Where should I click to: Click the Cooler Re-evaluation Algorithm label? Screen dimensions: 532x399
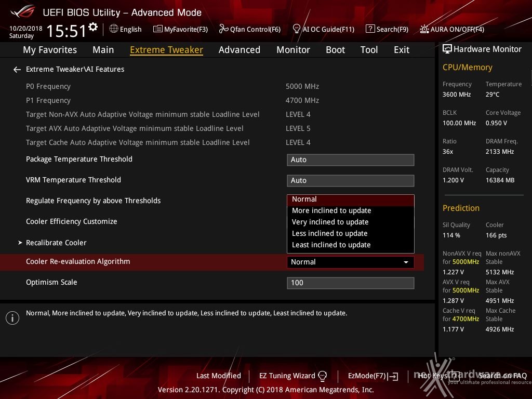[x=78, y=262]
